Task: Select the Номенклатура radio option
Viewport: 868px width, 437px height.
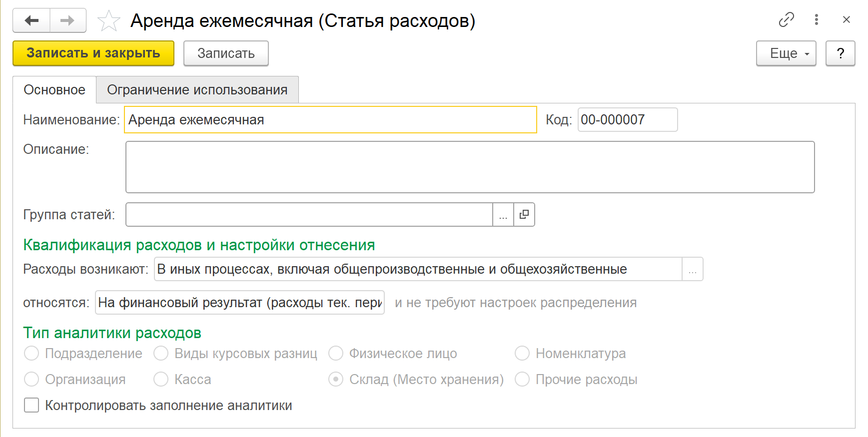Action: pyautogui.click(x=522, y=354)
